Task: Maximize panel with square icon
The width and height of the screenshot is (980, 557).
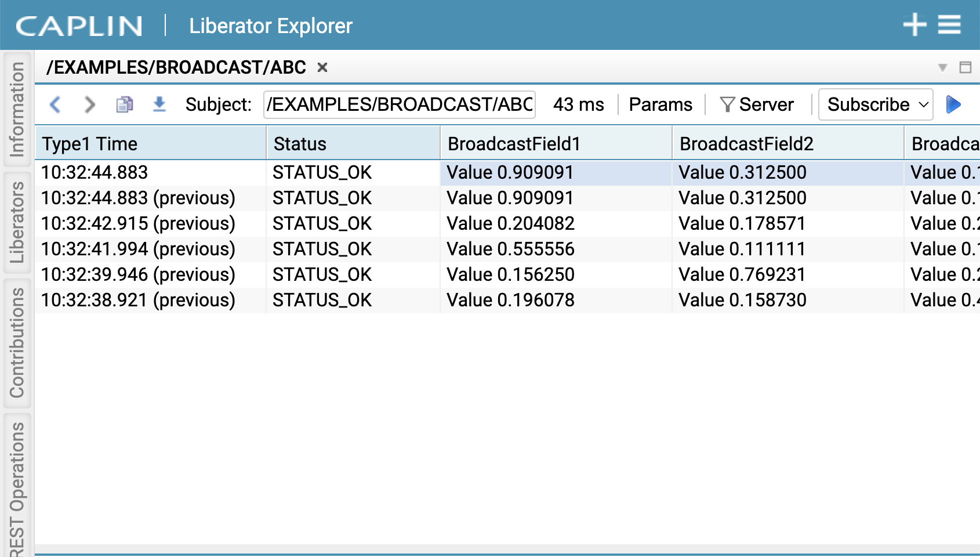Action: [966, 67]
